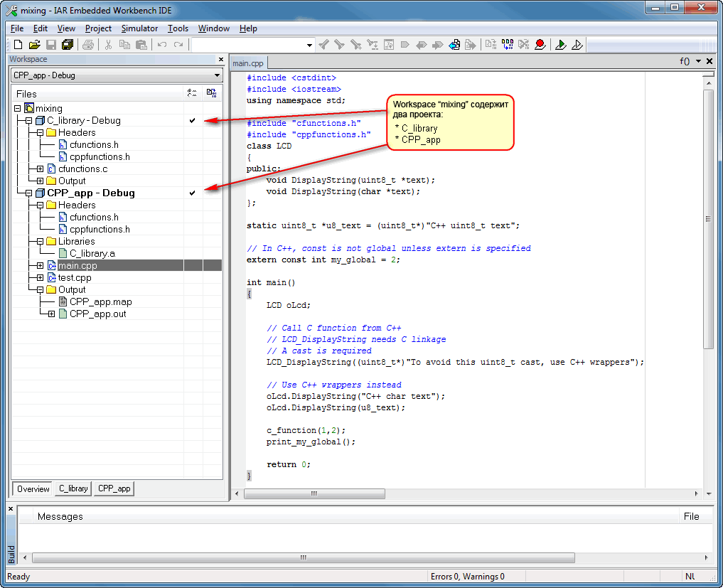Open the Project menu
The width and height of the screenshot is (723, 588).
coord(98,28)
